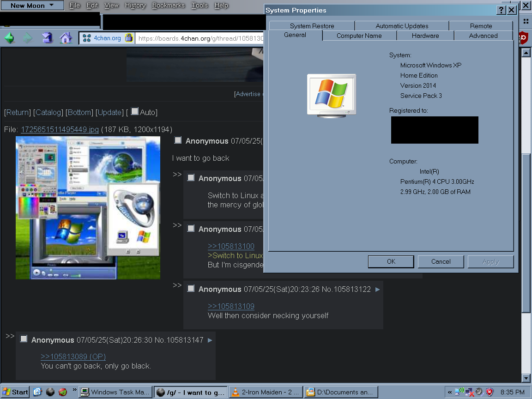Check the box for post No.105813122
Viewport: 532px width, 399px height.
191,288
